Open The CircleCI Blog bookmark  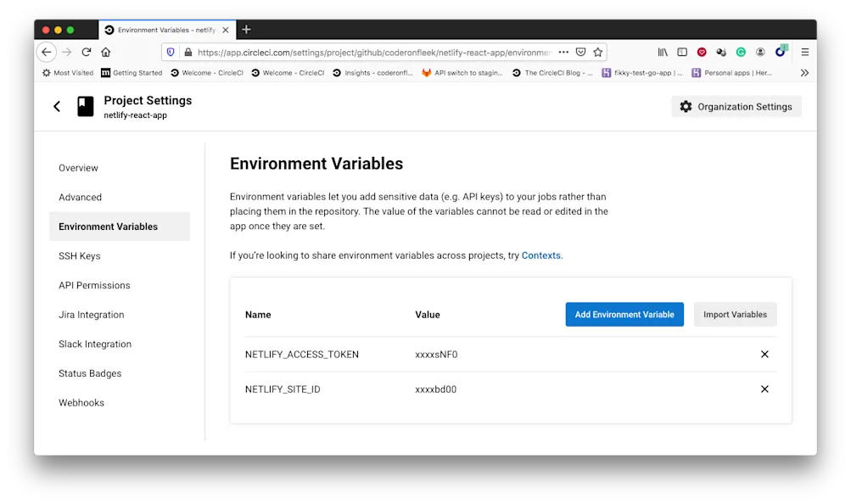coord(552,73)
